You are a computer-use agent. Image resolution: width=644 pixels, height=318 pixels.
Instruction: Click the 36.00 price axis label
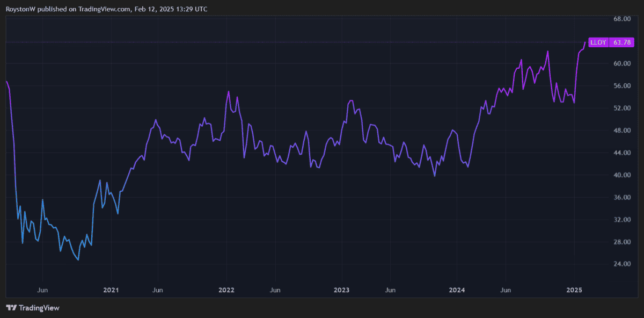point(621,197)
